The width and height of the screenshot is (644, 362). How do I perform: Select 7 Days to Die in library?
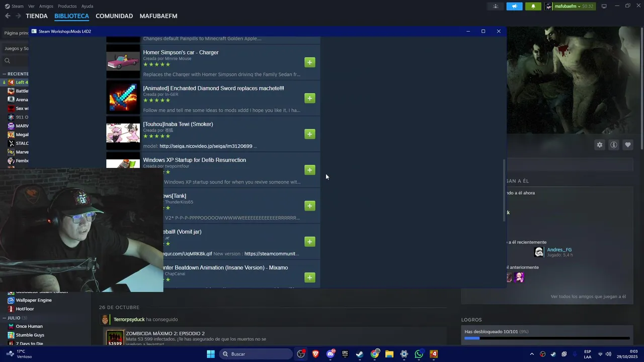[x=29, y=343]
